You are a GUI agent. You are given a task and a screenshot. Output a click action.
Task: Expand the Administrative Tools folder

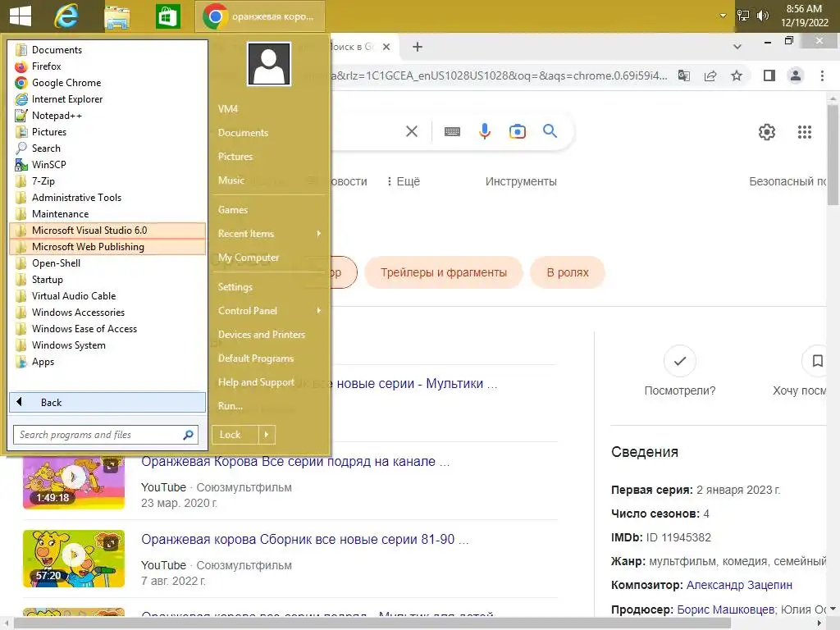(x=107, y=198)
